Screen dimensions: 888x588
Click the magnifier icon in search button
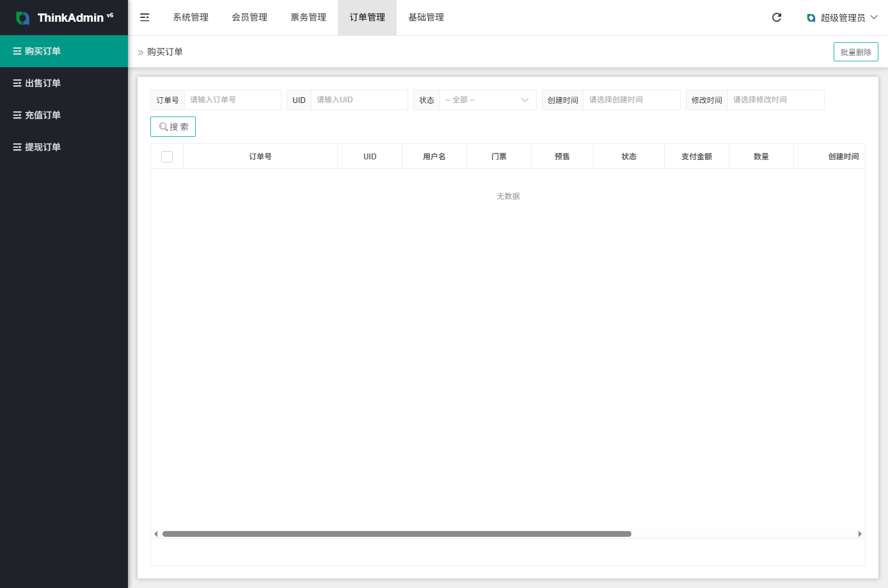click(163, 127)
